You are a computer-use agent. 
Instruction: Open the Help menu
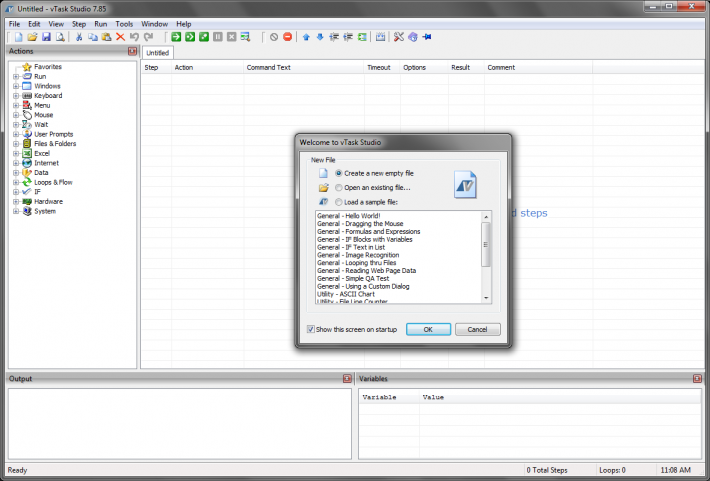pyautogui.click(x=184, y=24)
